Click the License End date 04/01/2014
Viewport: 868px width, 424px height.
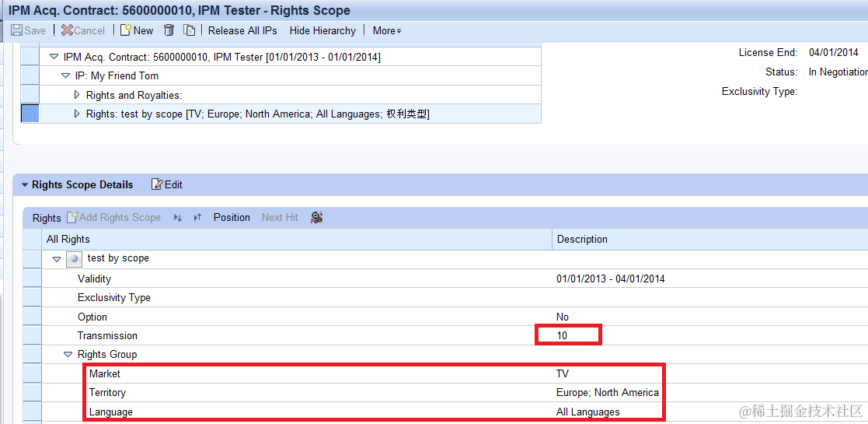[833, 53]
